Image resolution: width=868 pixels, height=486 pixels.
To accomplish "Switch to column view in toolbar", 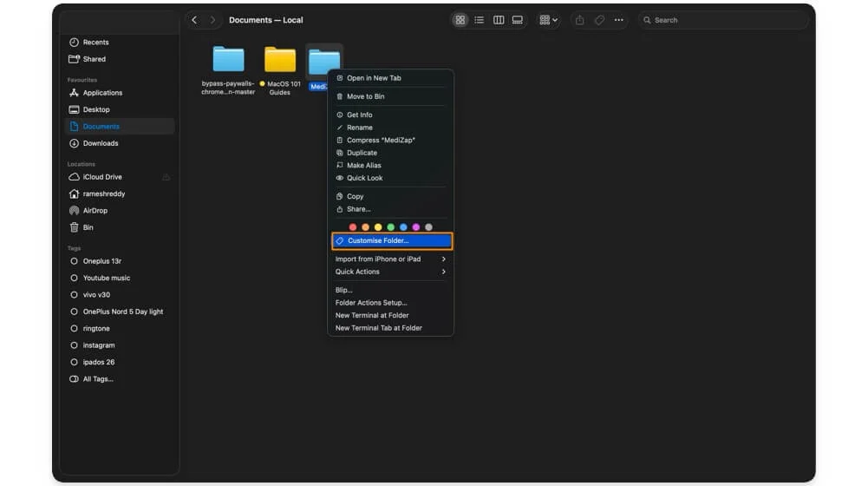I will coord(499,20).
